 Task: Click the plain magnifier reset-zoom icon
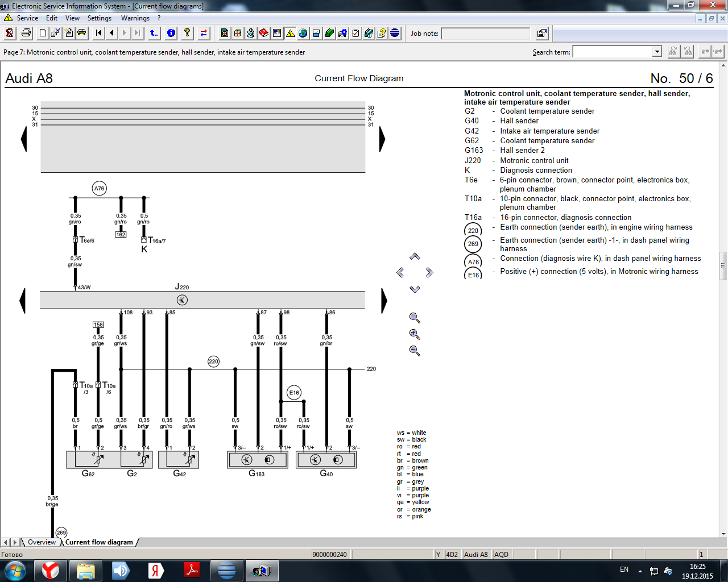[415, 318]
